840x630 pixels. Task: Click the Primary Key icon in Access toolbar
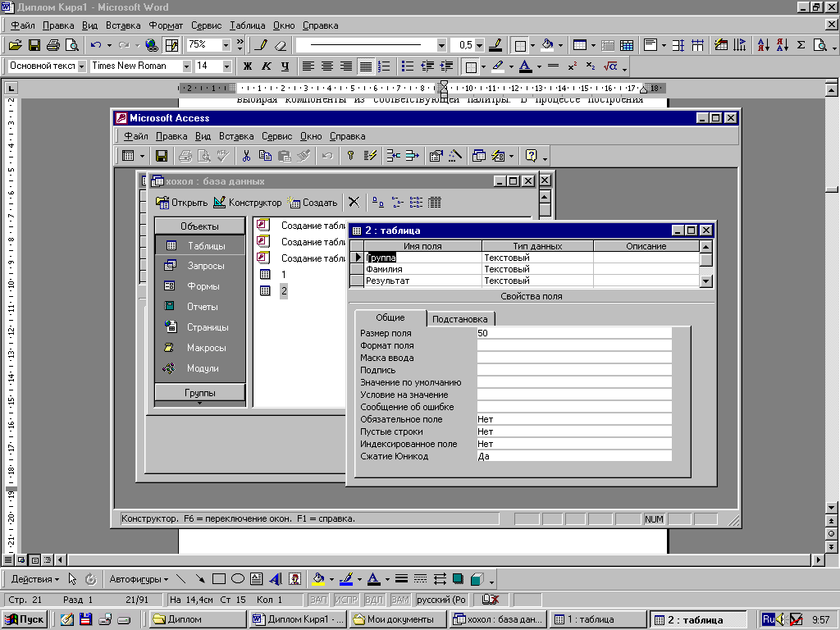[350, 155]
